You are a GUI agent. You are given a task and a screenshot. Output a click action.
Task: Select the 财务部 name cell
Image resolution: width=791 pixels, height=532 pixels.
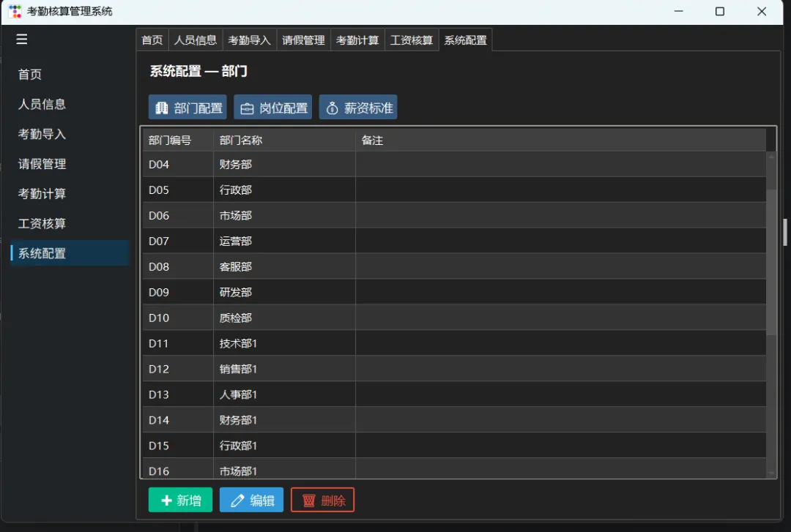284,165
